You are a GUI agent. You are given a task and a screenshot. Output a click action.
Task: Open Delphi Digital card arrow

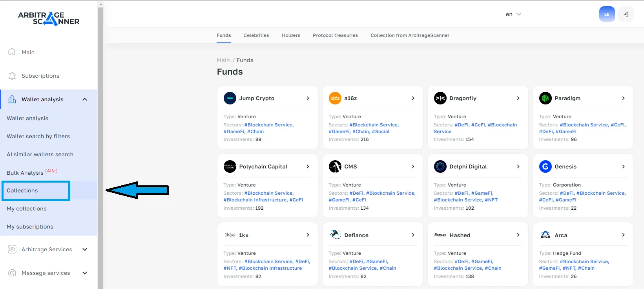(x=518, y=166)
